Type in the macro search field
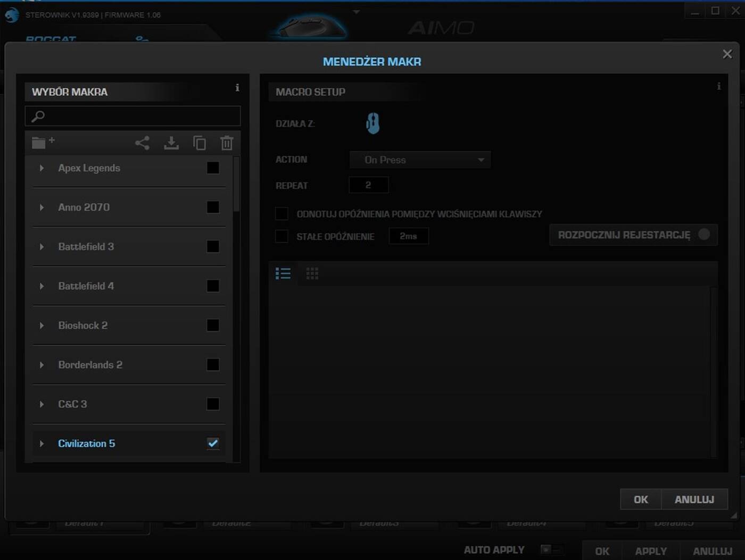The height and width of the screenshot is (560, 745). coord(133,116)
